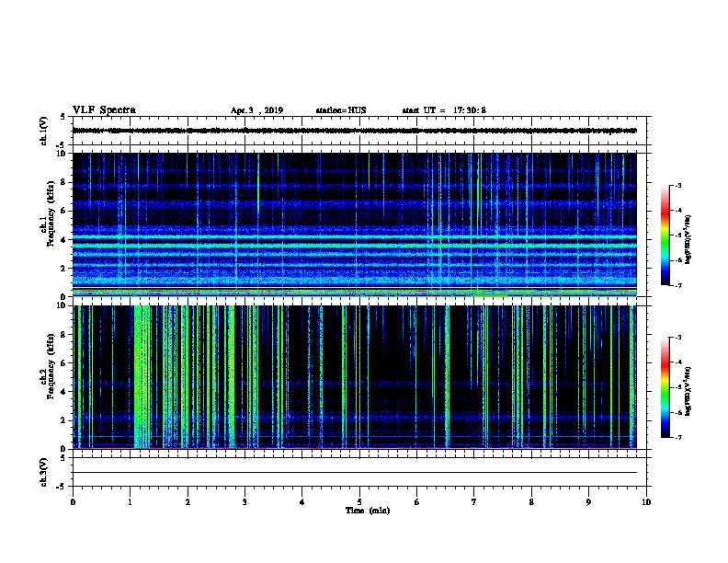Click the "VLF Spectra" plot title
This screenshot has width=728, height=563.
104,110
